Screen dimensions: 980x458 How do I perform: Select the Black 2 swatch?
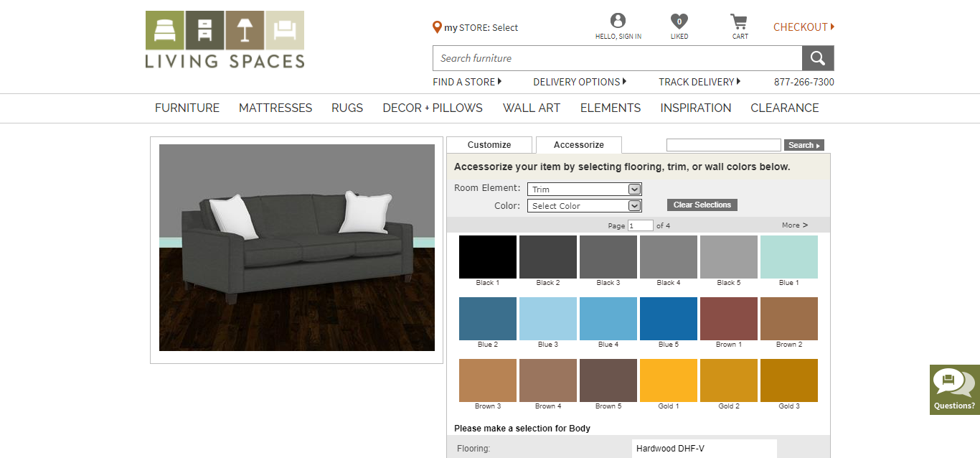[548, 257]
